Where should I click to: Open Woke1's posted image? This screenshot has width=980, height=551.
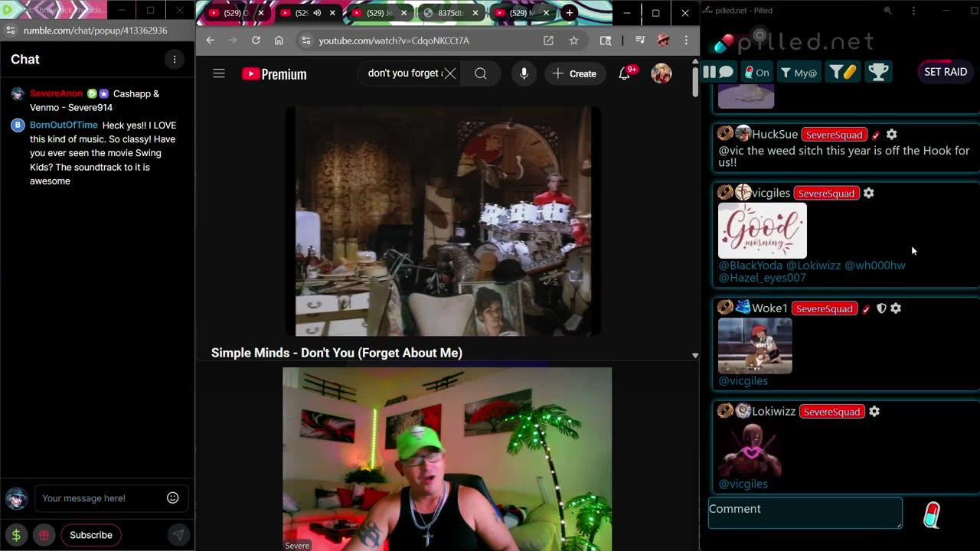click(755, 346)
